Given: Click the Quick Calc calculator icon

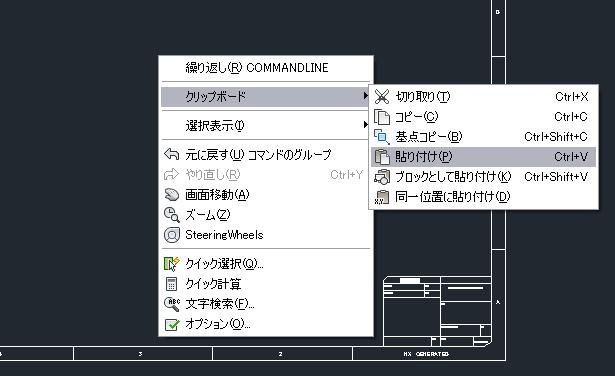Looking at the screenshot, I should tap(171, 284).
